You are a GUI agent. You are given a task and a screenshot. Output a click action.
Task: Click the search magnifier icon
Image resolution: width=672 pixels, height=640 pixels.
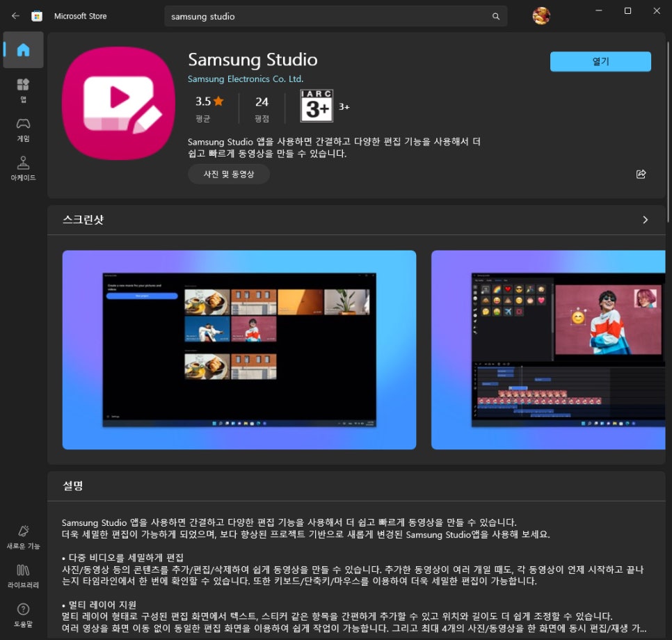pos(496,16)
